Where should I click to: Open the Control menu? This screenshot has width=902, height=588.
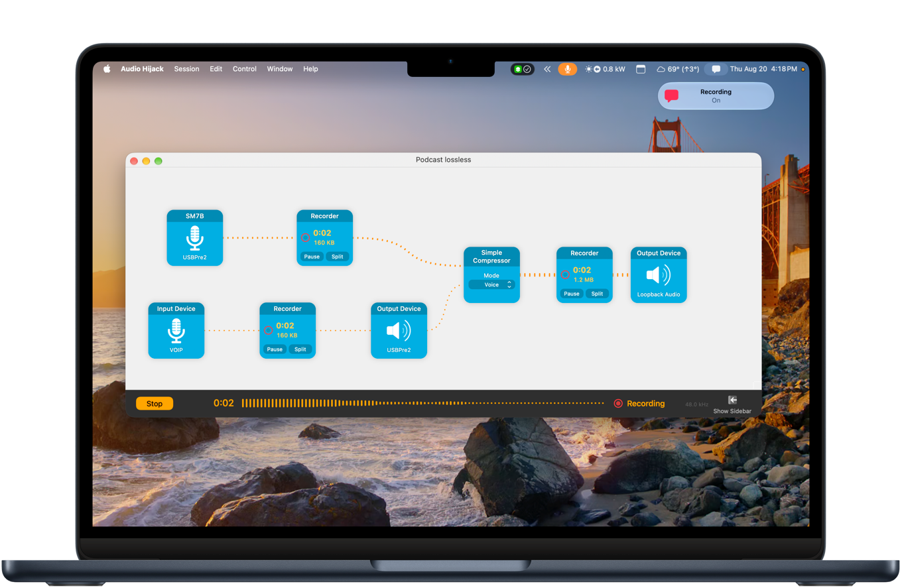click(245, 69)
